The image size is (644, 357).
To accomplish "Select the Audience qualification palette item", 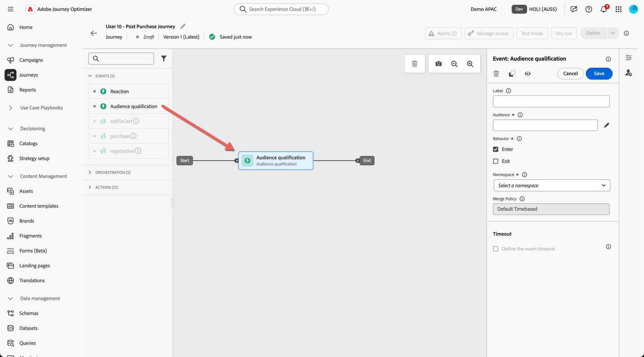I will 129,106.
